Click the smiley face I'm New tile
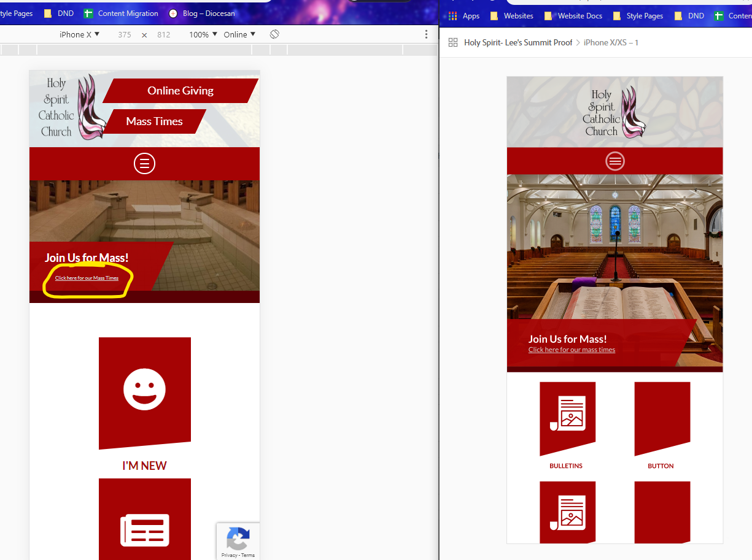 [145, 391]
